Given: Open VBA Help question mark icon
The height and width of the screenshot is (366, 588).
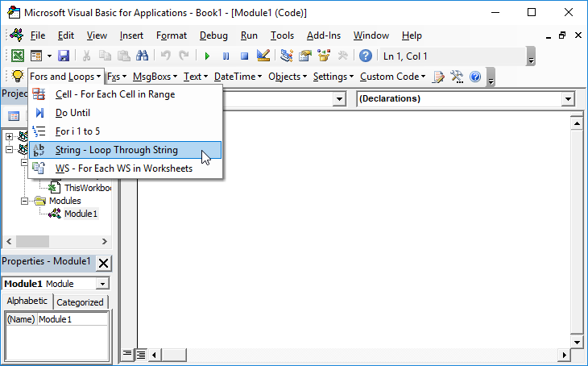Looking at the screenshot, I should [x=366, y=56].
